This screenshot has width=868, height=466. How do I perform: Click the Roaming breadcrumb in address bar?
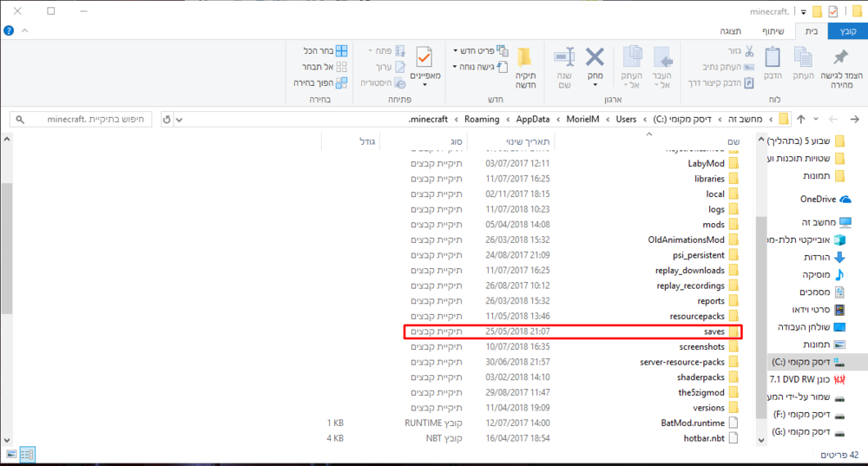point(481,119)
